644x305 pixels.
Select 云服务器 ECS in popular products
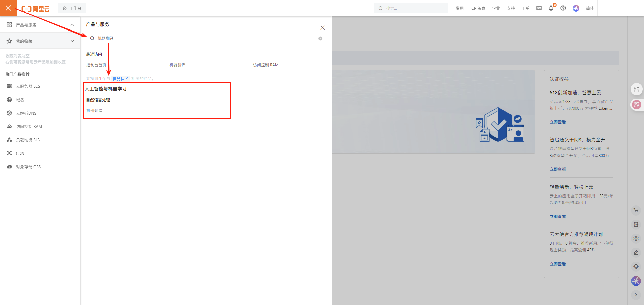(28, 86)
